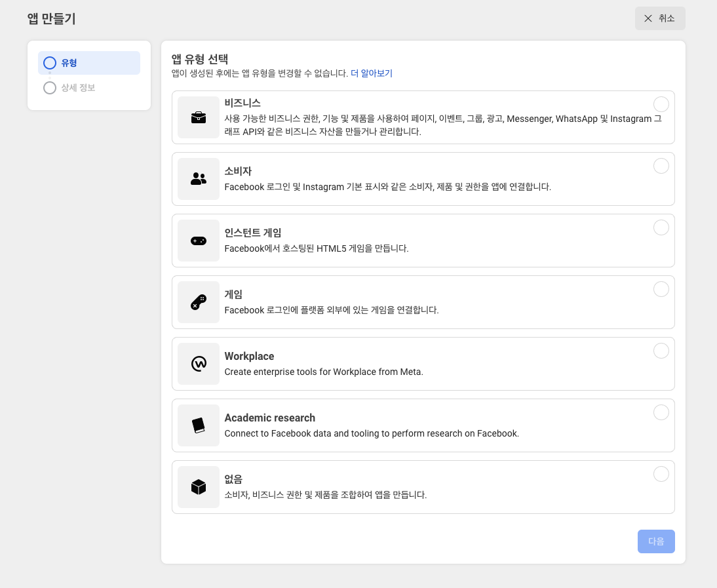717x588 pixels.
Task: Click the 다음 next button
Action: 656,541
